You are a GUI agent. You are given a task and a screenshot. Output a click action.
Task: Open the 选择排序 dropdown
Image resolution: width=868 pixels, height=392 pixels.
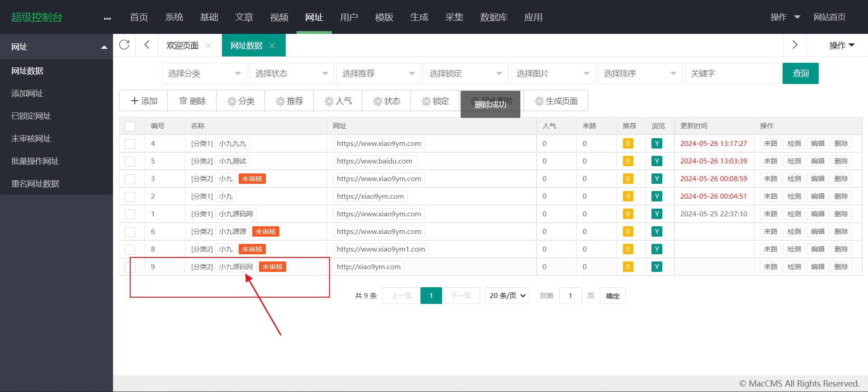(640, 73)
